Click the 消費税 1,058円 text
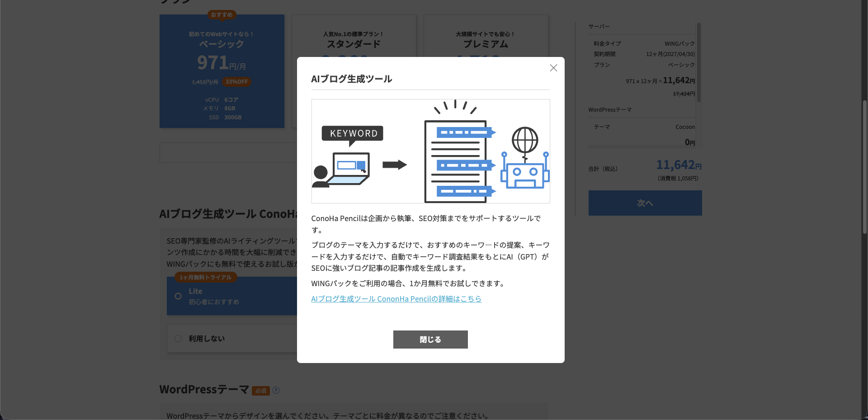 [678, 179]
